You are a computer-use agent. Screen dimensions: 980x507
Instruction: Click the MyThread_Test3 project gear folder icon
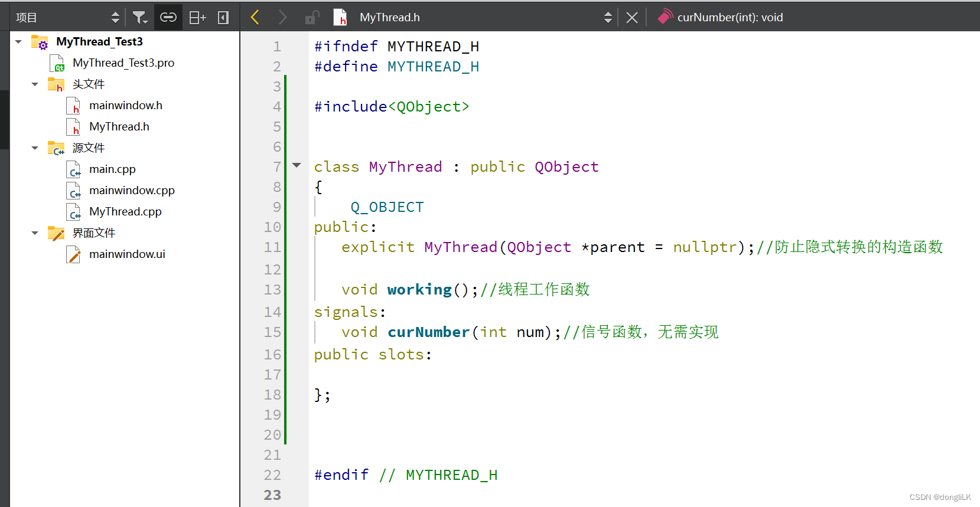40,42
